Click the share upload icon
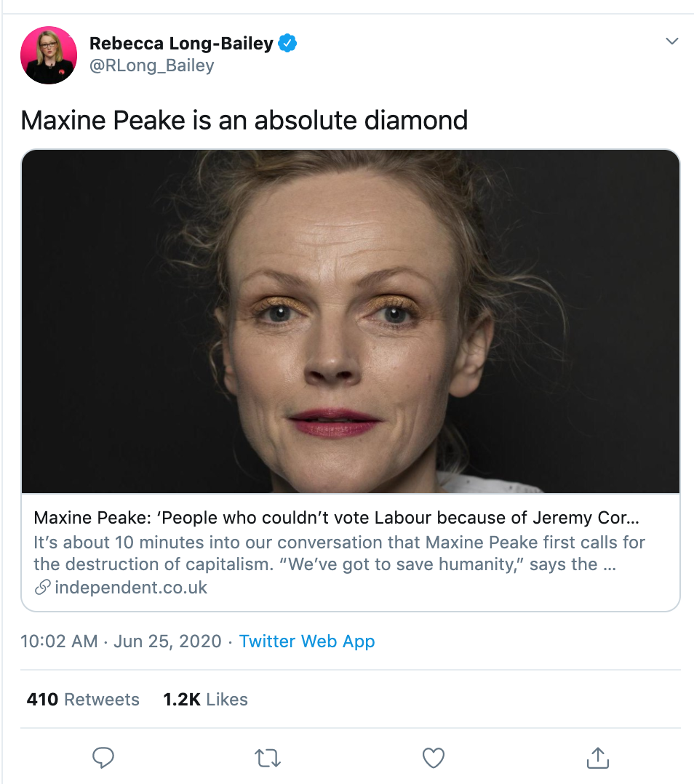 [x=597, y=758]
